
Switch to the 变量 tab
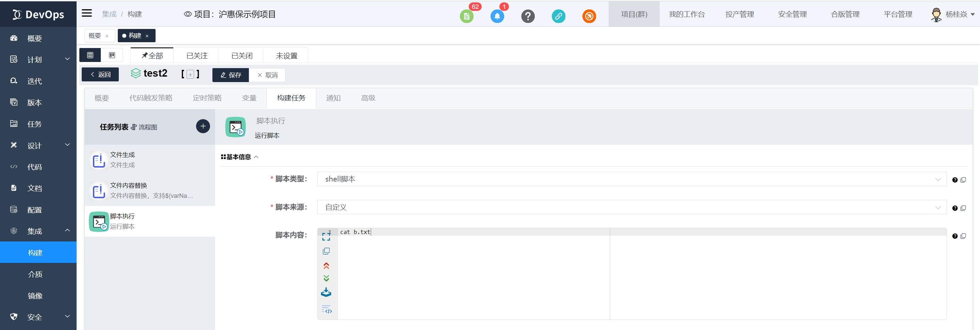pos(249,98)
